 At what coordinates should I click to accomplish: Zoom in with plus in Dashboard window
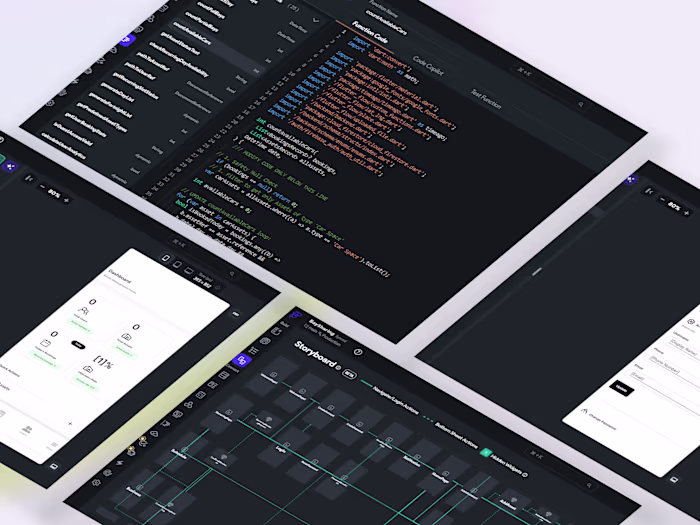[67, 200]
